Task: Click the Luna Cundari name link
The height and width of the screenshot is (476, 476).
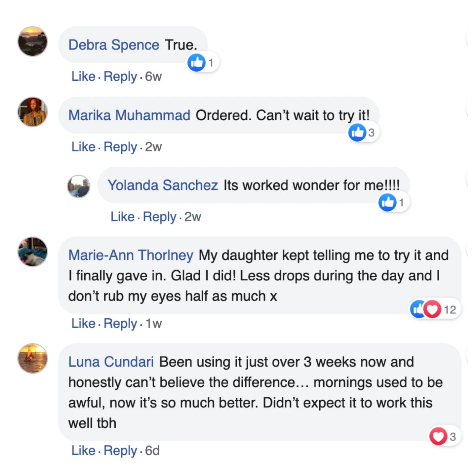Action: click(x=111, y=362)
